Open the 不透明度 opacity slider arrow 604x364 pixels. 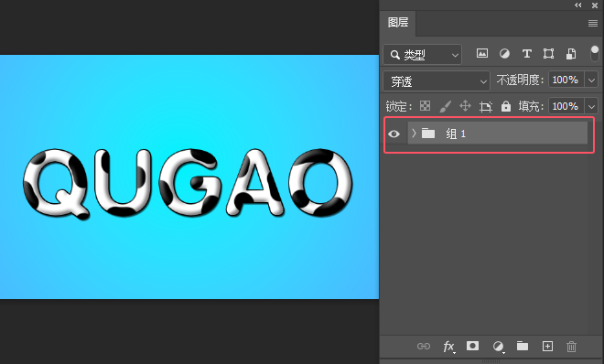tap(591, 80)
